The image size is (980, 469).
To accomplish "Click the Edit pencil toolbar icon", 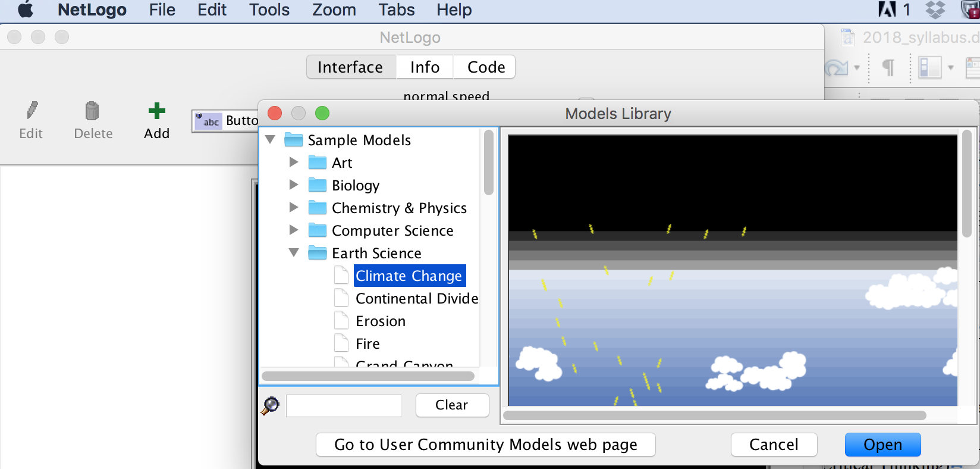I will point(32,111).
